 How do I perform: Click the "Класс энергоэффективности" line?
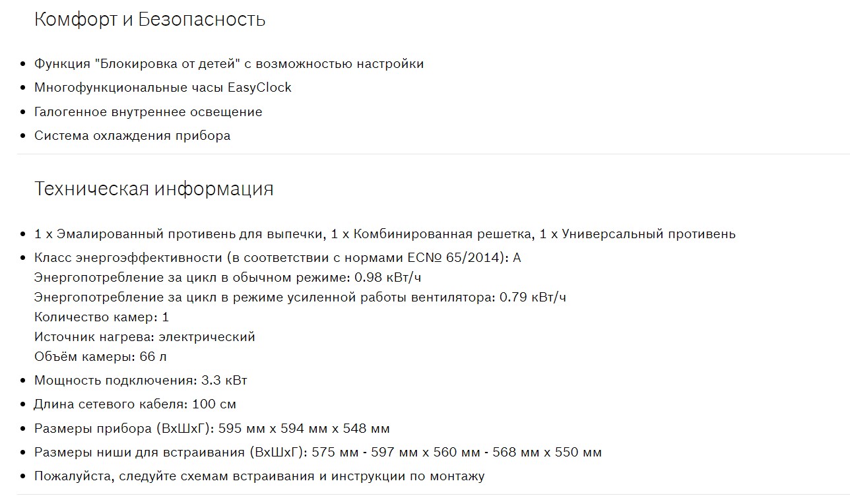pyautogui.click(x=277, y=258)
